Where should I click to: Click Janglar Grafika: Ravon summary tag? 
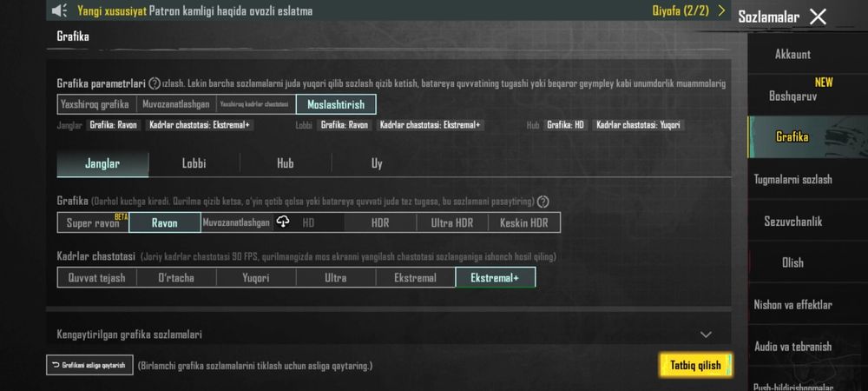click(114, 125)
